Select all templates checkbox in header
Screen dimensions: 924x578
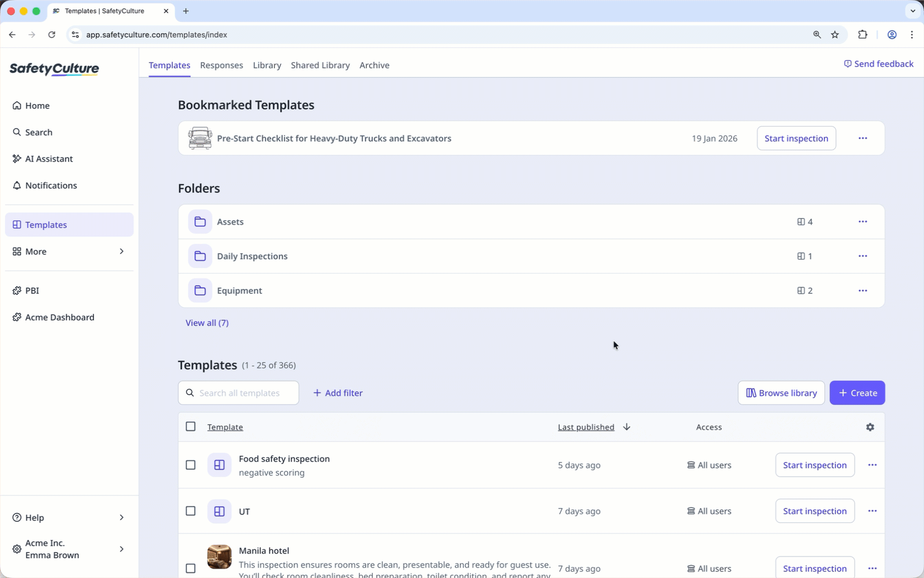pos(190,427)
